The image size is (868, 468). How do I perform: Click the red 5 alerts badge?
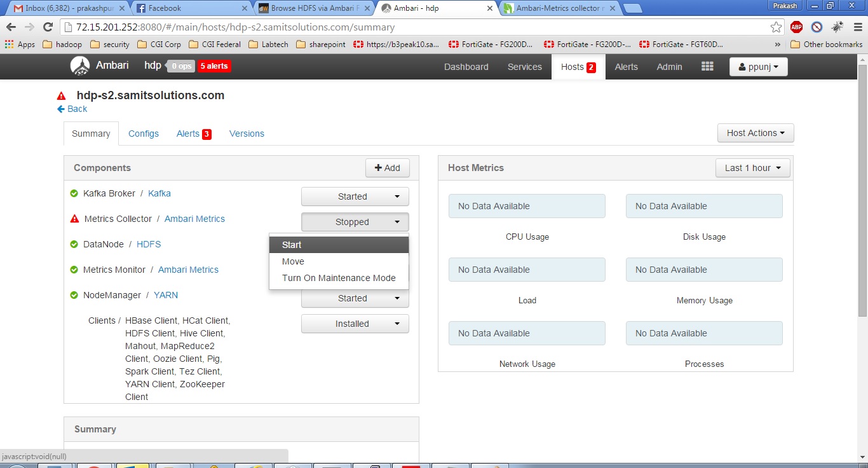pos(214,65)
